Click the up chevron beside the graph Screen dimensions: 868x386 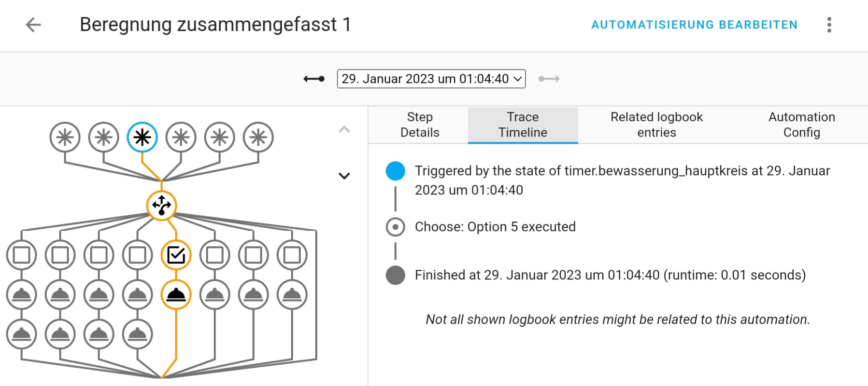point(344,129)
